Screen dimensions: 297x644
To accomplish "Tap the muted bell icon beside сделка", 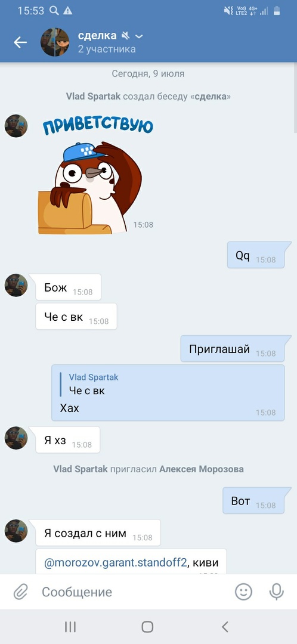I will 125,36.
